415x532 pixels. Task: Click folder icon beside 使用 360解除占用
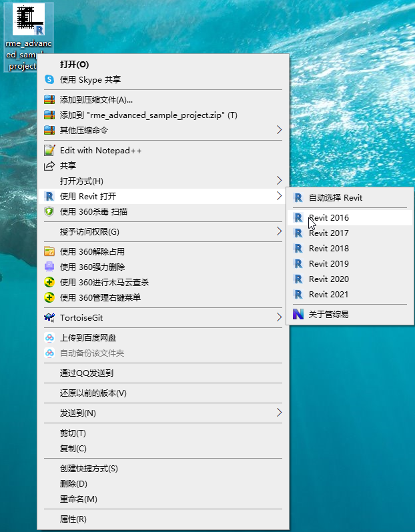49,251
